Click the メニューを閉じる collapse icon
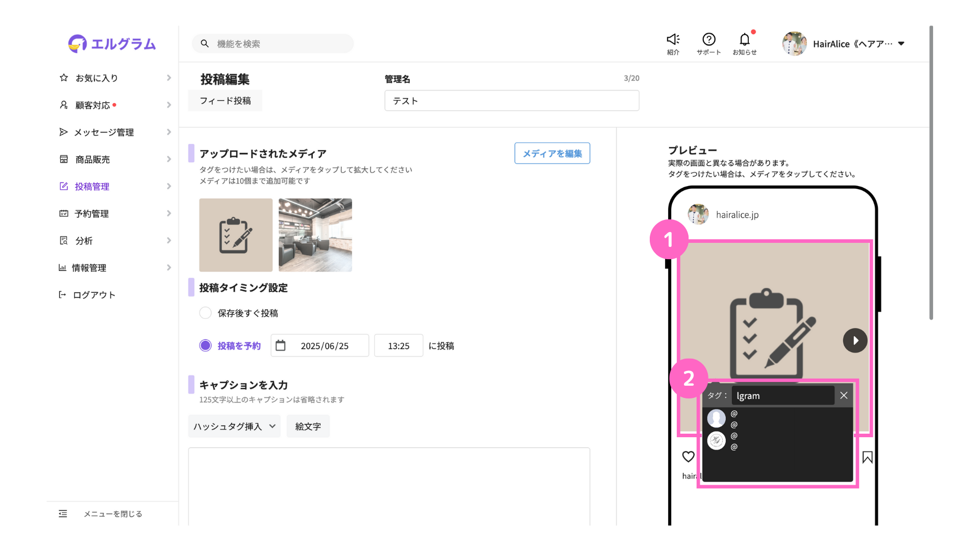 pos(63,514)
